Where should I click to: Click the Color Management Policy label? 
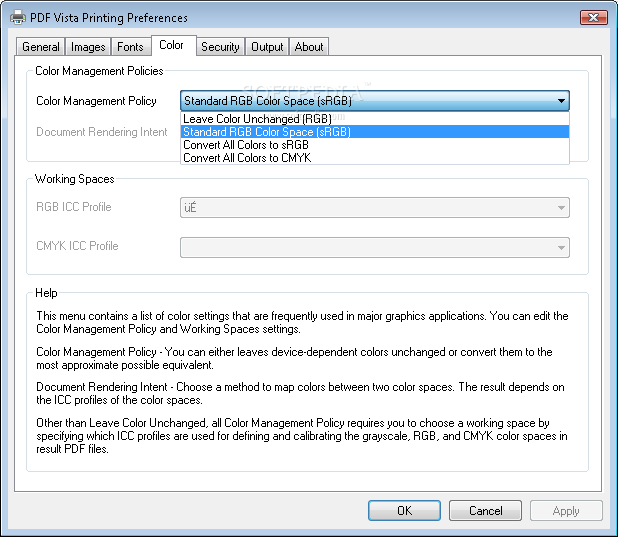96,101
